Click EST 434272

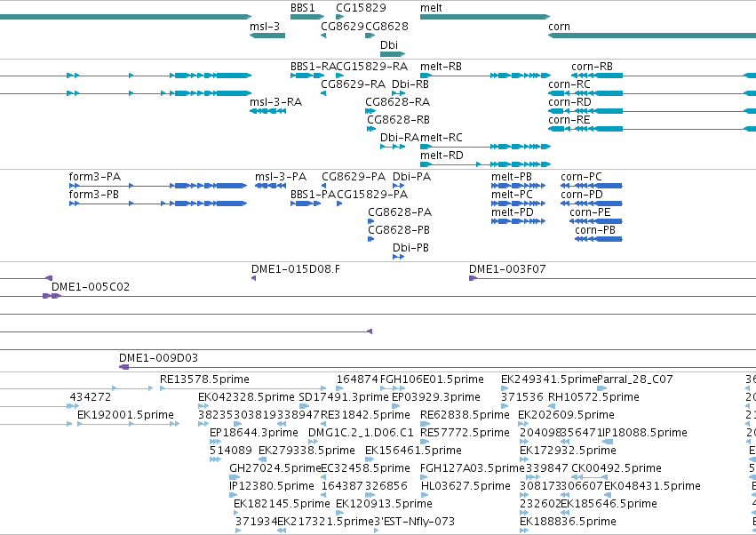point(90,397)
